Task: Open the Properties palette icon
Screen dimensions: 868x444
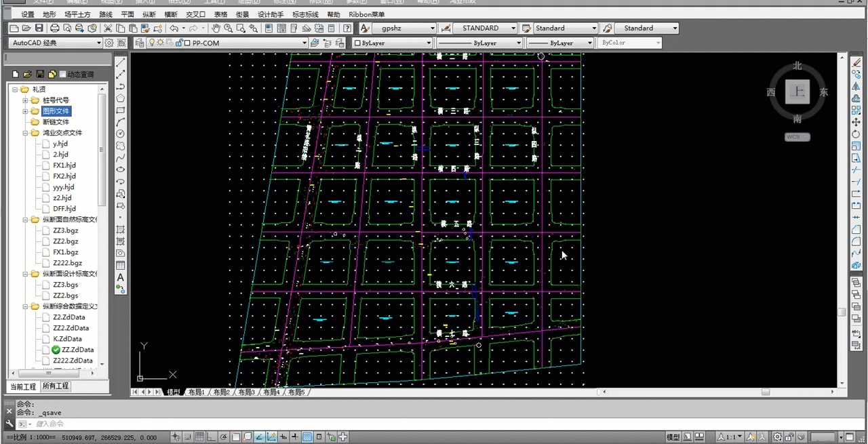Action: coord(269,28)
